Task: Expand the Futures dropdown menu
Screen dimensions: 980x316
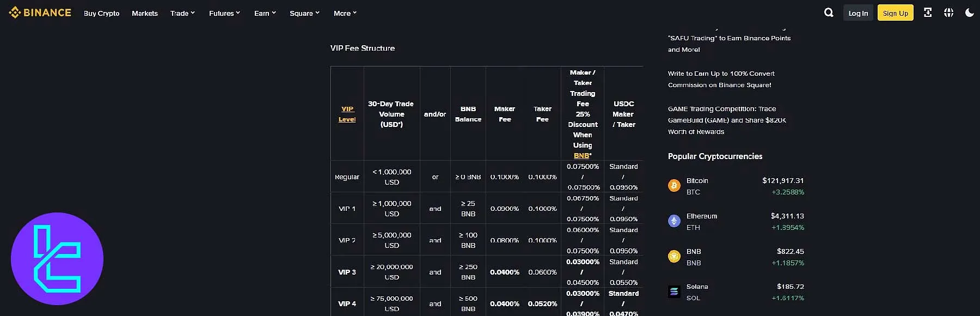Action: coord(224,13)
